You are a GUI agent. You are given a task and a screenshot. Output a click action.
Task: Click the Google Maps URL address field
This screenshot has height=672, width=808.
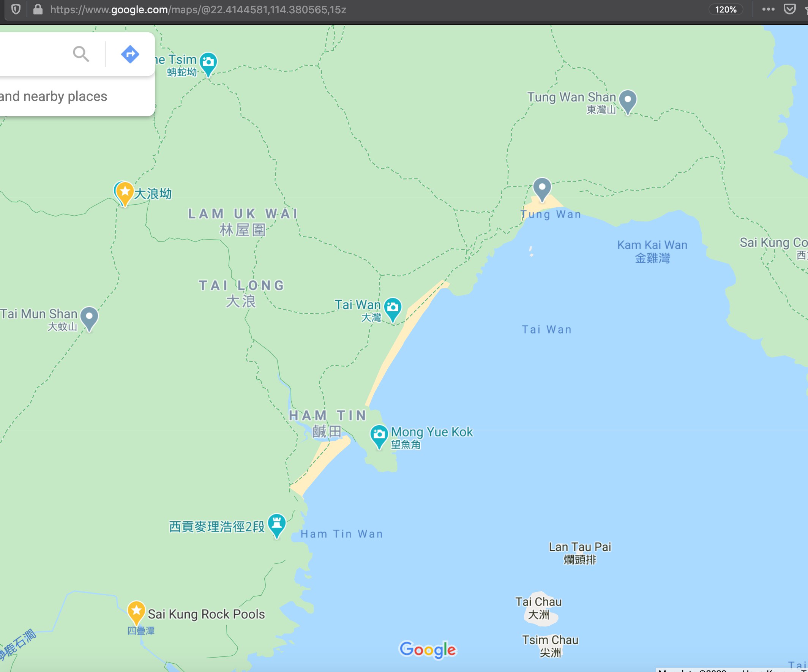(x=198, y=9)
